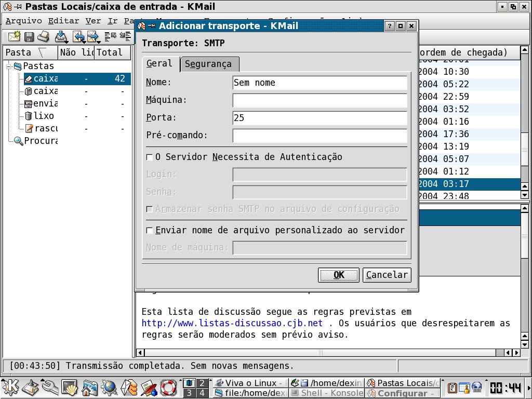Open the wrench settings icon in panel
The width and height of the screenshot is (532, 399).
tap(50, 388)
